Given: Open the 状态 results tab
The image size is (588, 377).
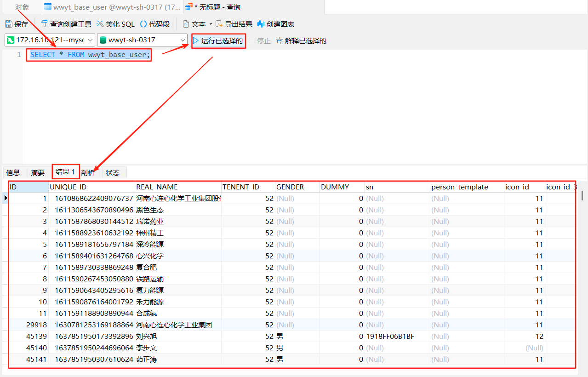Looking at the screenshot, I should [x=113, y=172].
